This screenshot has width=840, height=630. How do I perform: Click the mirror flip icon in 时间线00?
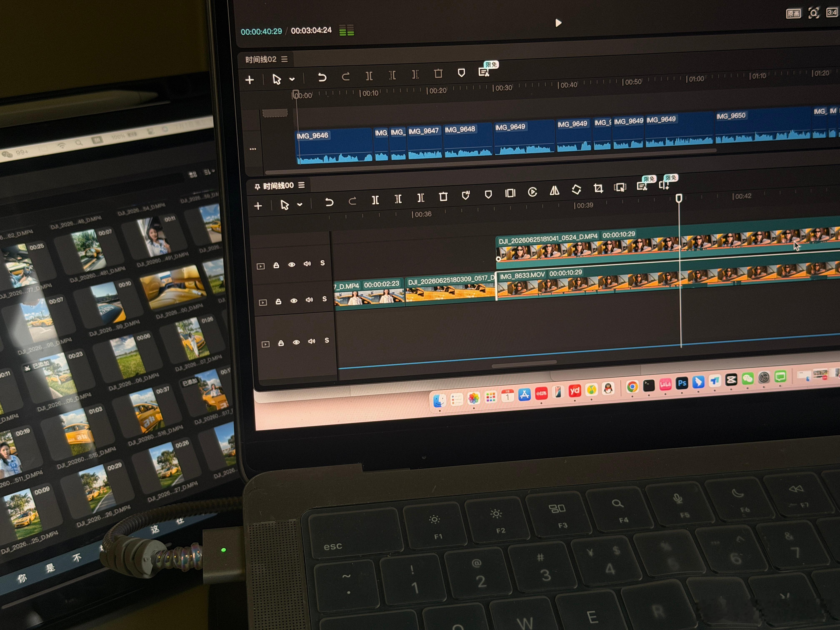(554, 191)
